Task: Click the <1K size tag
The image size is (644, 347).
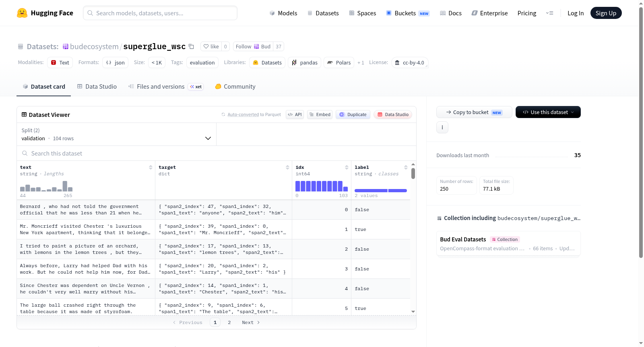Action: 157,62
